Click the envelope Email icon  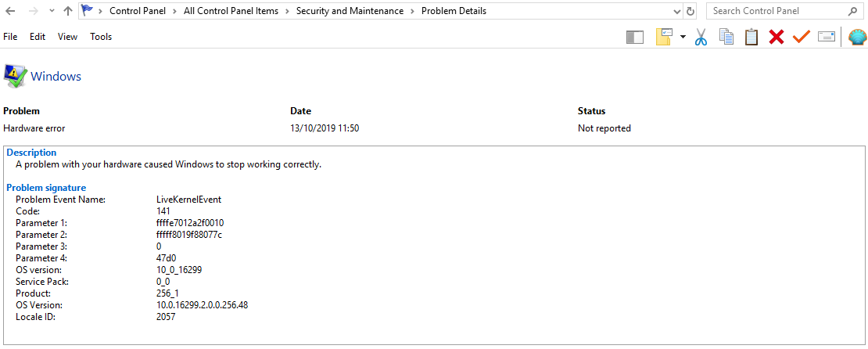click(x=827, y=37)
